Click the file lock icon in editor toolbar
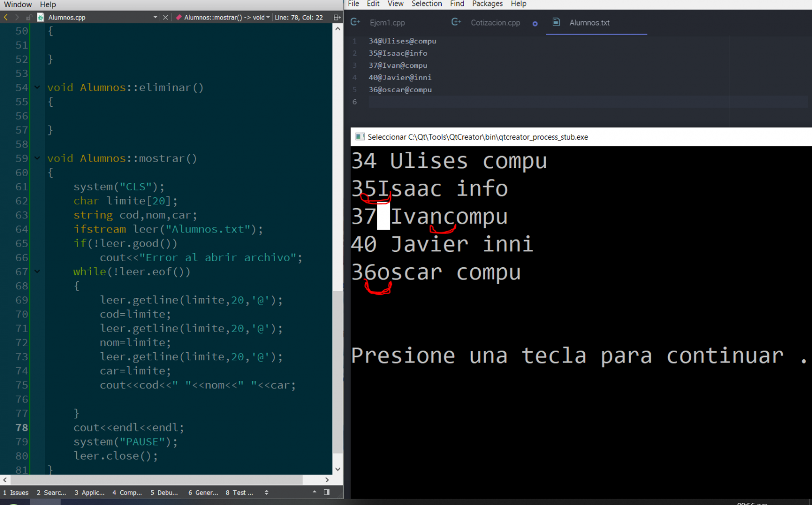This screenshot has height=505, width=812. 29,17
